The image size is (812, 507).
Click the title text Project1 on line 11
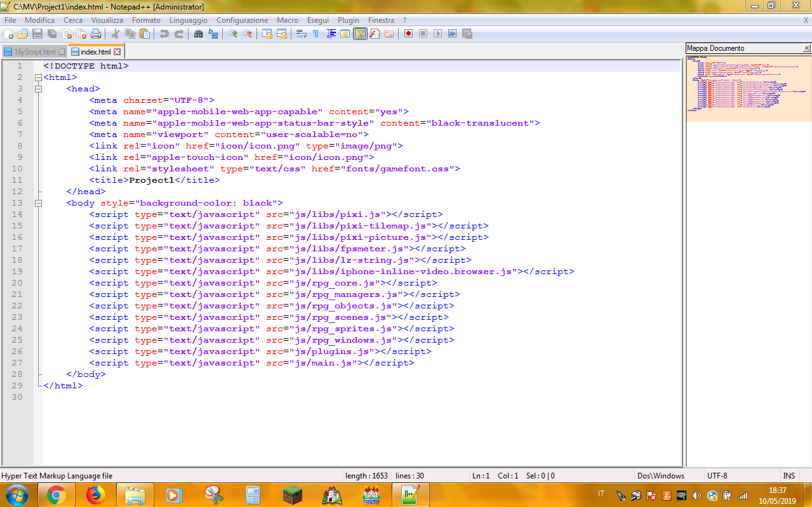(152, 180)
